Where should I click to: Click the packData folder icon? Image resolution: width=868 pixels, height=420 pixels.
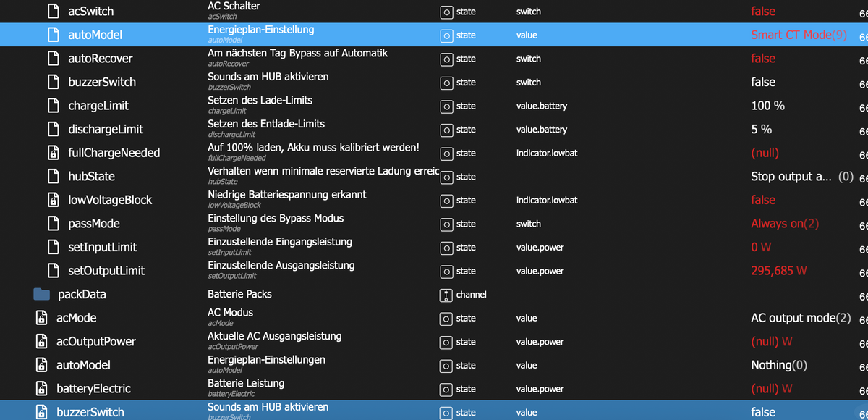tap(41, 294)
